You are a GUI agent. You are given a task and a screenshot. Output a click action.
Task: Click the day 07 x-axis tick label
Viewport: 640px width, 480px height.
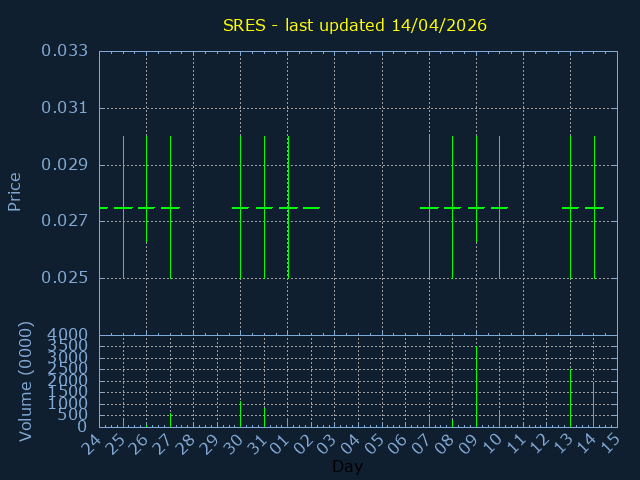[421, 443]
